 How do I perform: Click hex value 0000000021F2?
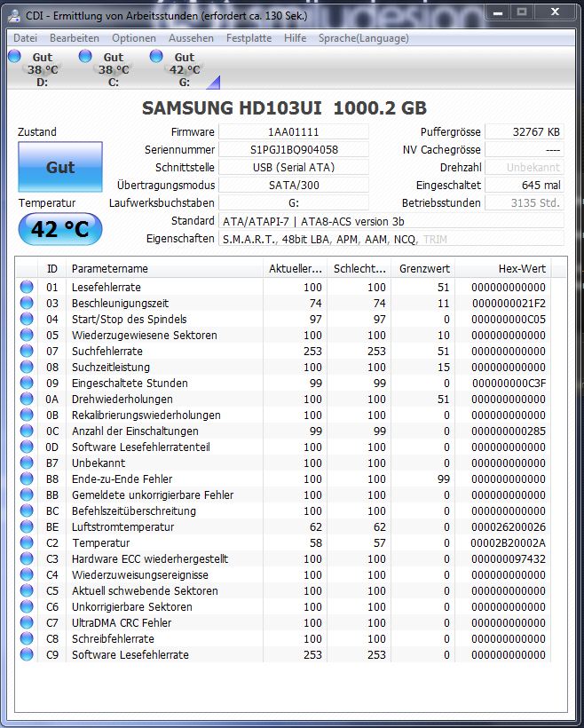click(x=509, y=303)
